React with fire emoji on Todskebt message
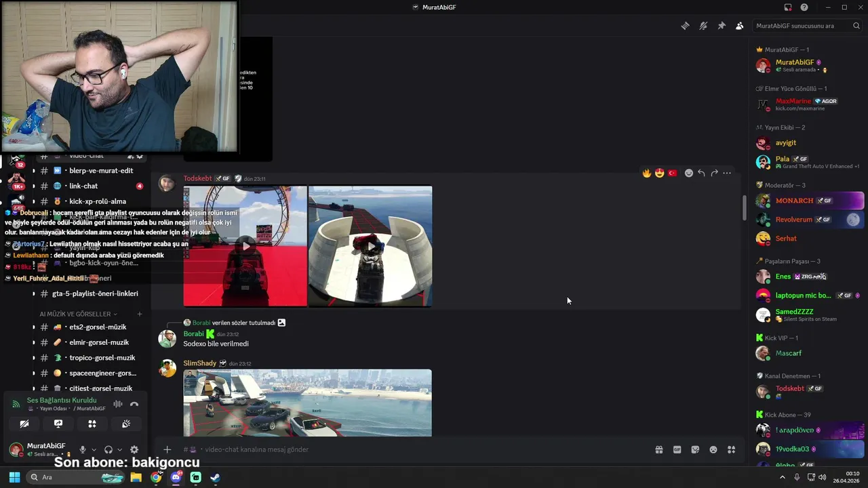The image size is (868, 488). [x=647, y=173]
